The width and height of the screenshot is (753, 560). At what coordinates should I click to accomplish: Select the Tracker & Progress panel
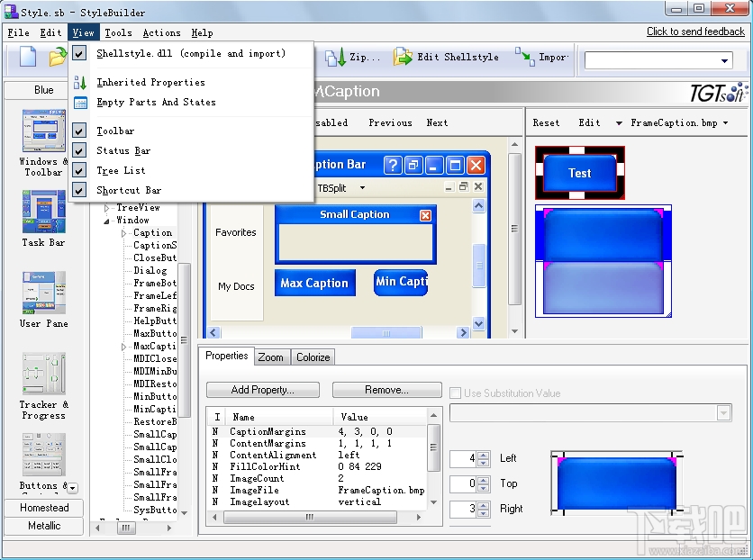42,372
